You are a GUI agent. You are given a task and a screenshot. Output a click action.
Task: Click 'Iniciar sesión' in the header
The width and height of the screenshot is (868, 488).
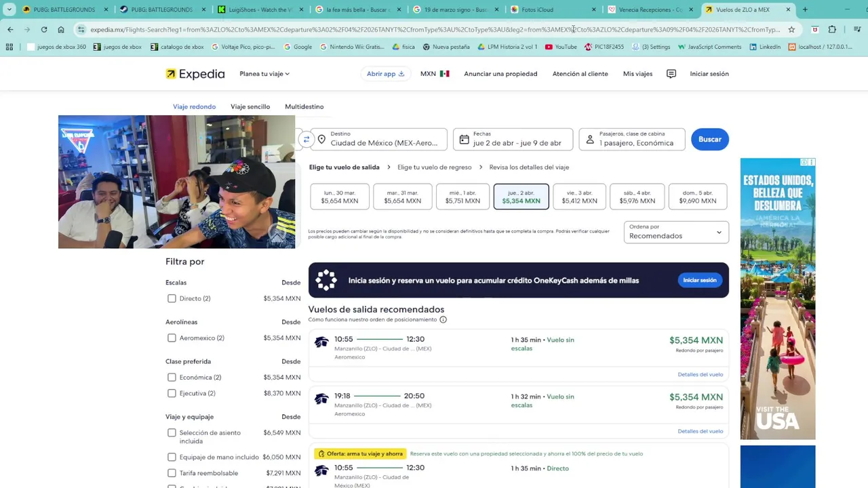[x=709, y=74]
